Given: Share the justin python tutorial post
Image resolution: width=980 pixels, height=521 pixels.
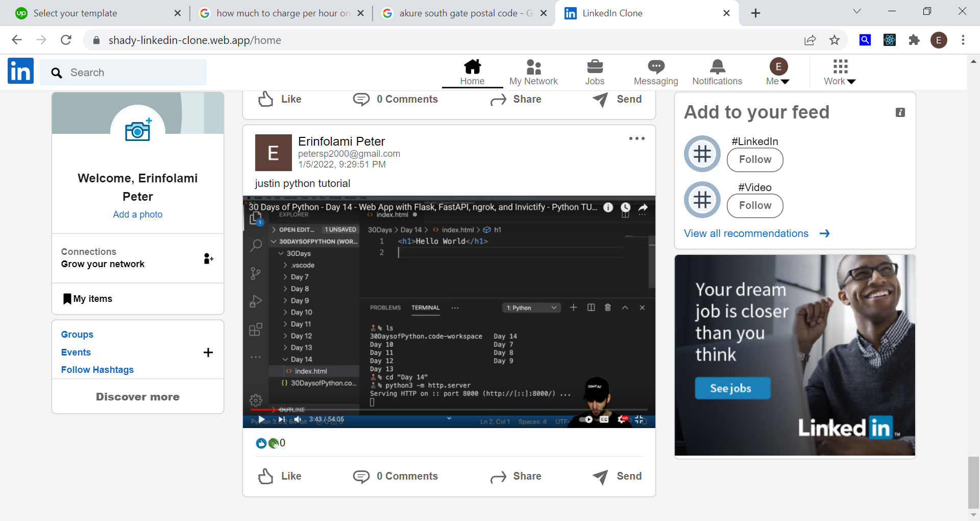Looking at the screenshot, I should click(x=516, y=476).
